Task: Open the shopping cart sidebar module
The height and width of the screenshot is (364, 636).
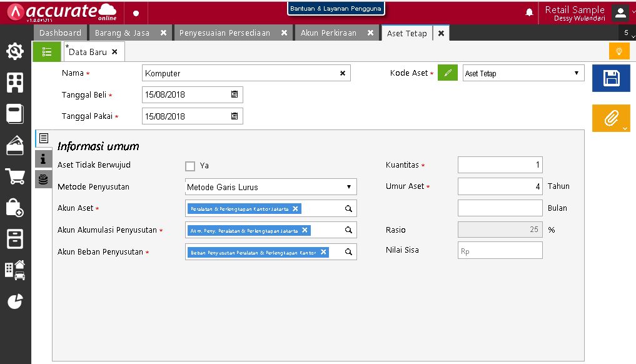Action: point(15,176)
